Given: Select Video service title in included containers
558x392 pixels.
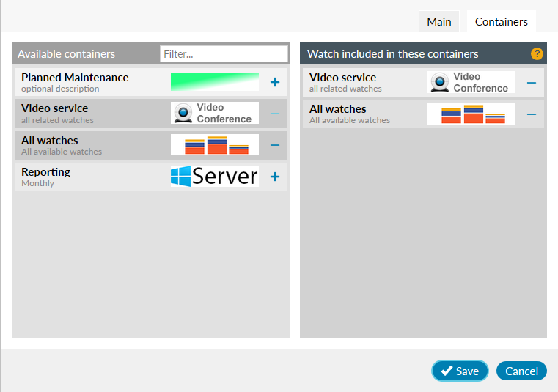Looking at the screenshot, I should (342, 78).
